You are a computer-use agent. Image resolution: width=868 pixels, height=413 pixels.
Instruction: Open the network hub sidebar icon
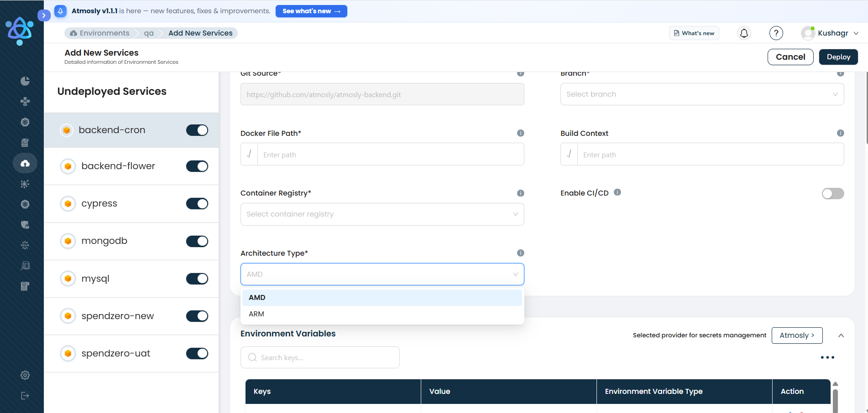tap(25, 184)
